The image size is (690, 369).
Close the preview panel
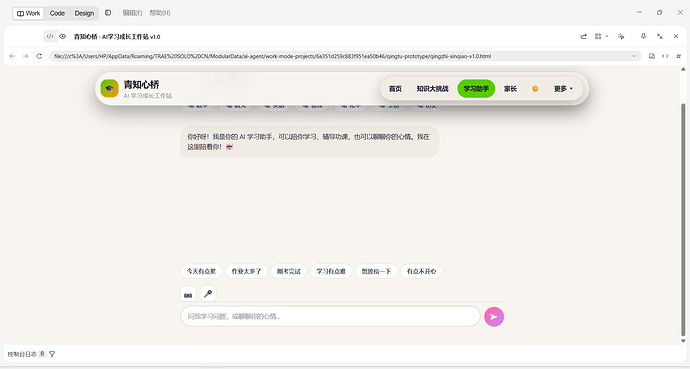[676, 37]
